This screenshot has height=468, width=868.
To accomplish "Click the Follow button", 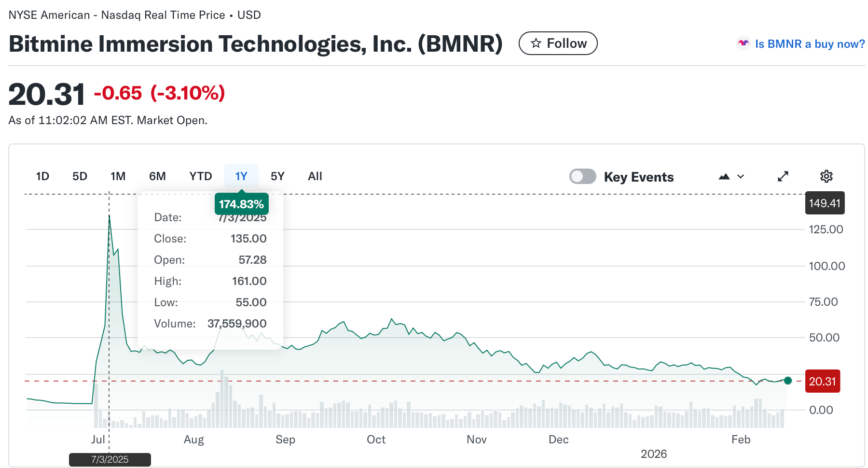I will coord(558,43).
